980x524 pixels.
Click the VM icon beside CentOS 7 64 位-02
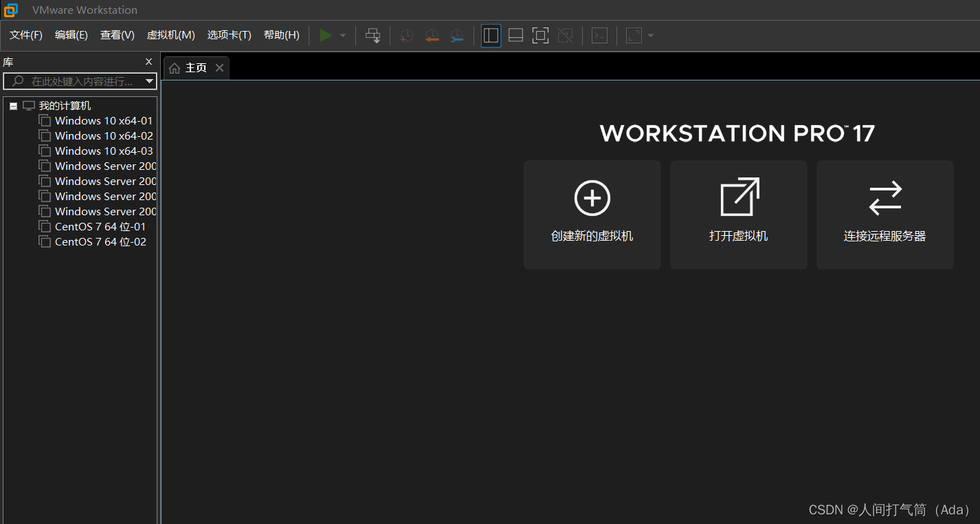(45, 241)
